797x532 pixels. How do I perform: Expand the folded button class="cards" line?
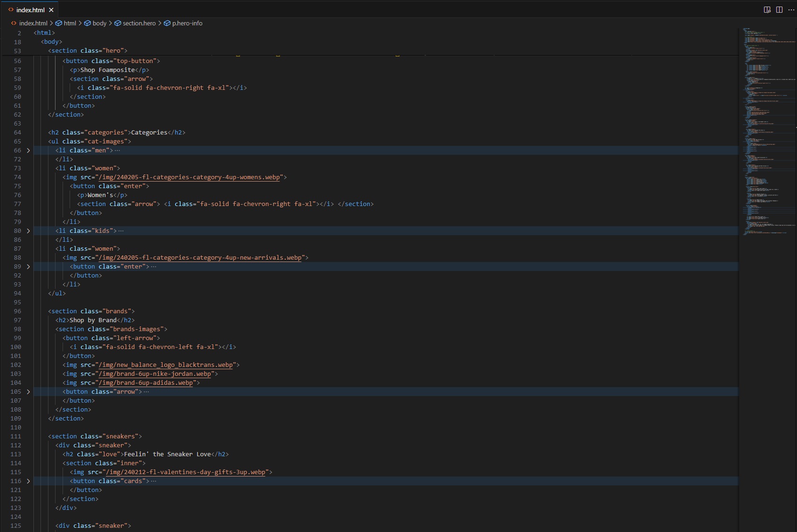[28, 481]
